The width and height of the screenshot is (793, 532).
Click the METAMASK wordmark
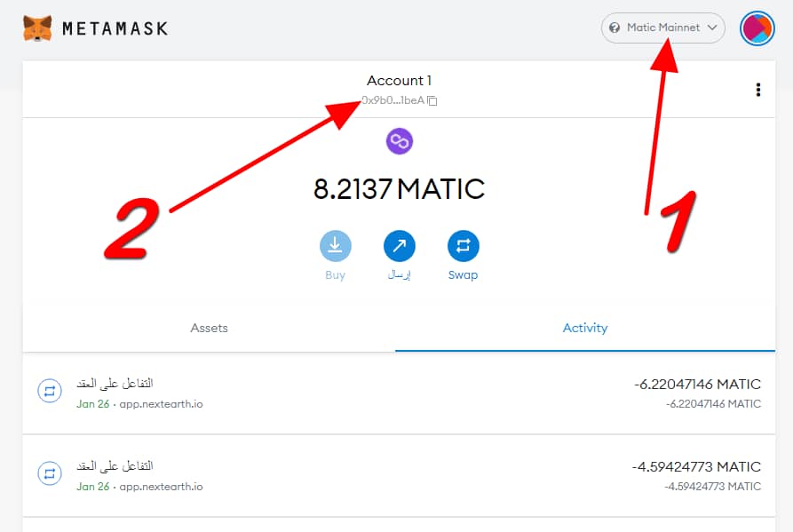click(x=115, y=28)
